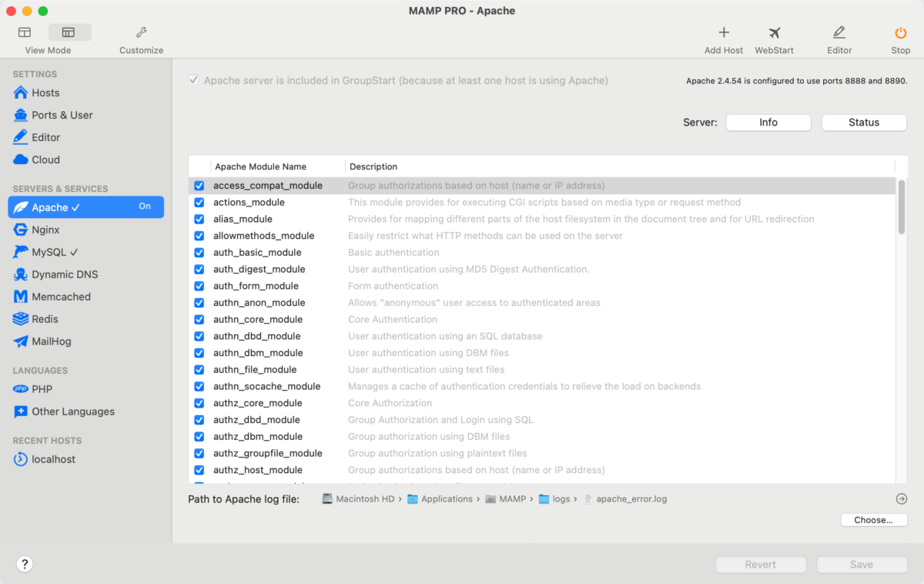Toggle the access_compat_module checkbox
924x584 pixels.
click(x=199, y=186)
